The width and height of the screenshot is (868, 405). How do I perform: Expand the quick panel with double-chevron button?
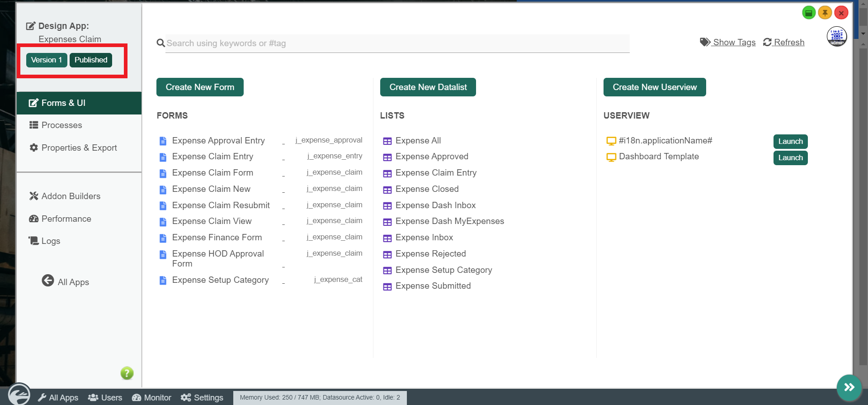tap(849, 387)
